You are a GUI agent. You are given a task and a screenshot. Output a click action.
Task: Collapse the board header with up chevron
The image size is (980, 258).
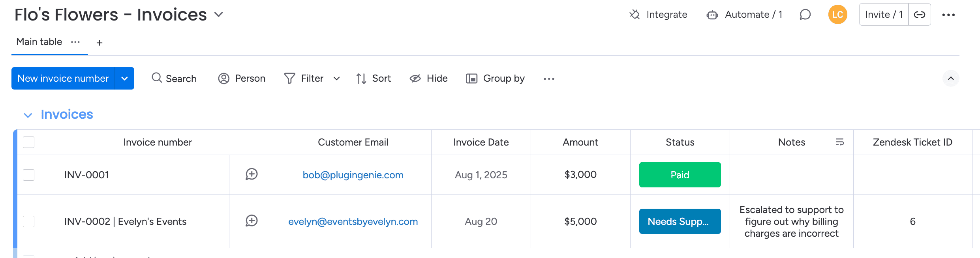coord(951,78)
